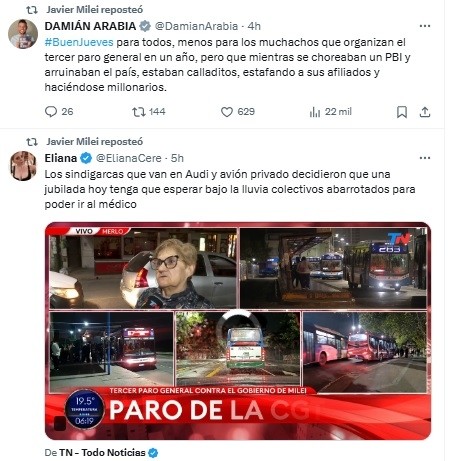Open Damián Arabia's profile picture
Image resolution: width=450 pixels, height=461 pixels.
(23, 34)
